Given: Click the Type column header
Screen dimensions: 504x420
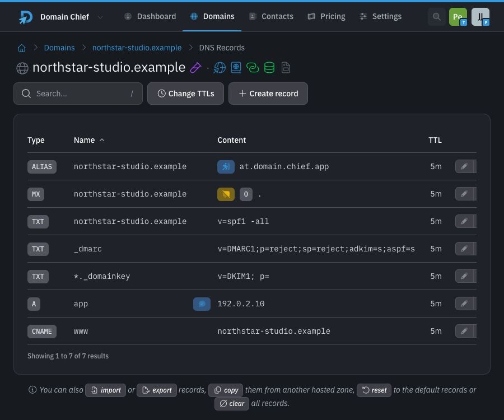Looking at the screenshot, I should (36, 140).
